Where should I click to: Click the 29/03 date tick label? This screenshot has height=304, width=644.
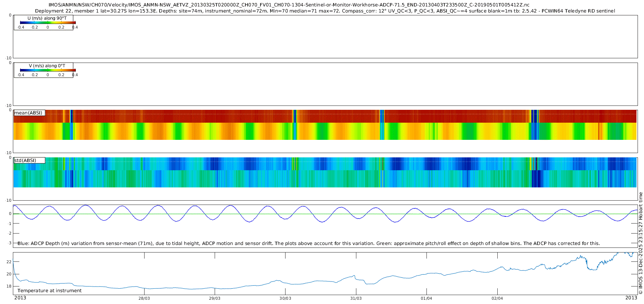coord(215,298)
